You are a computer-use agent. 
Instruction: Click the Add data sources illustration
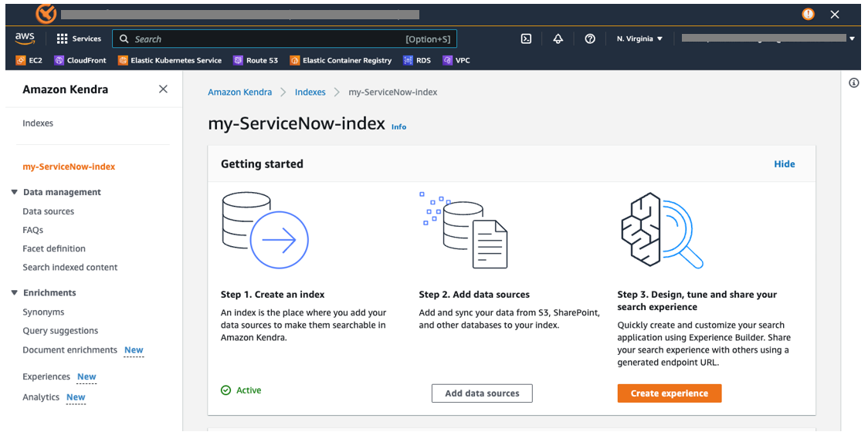[x=463, y=230]
